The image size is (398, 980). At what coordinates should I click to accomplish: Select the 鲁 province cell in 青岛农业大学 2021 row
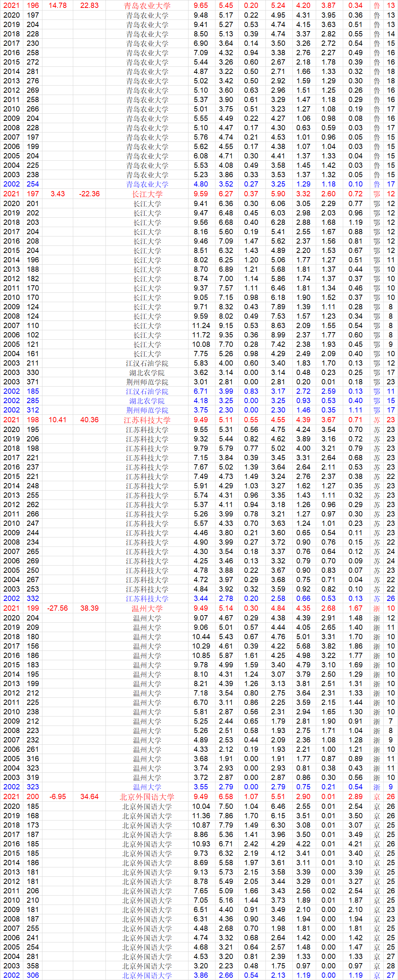point(377,6)
